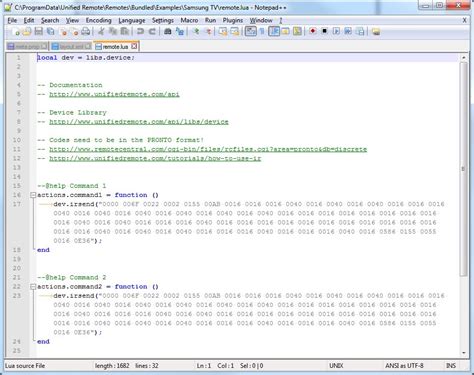Save the current recorded macro icon

click(360, 32)
